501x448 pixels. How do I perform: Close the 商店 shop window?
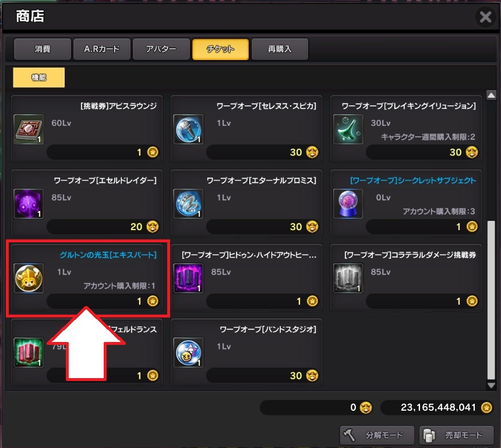point(485,17)
